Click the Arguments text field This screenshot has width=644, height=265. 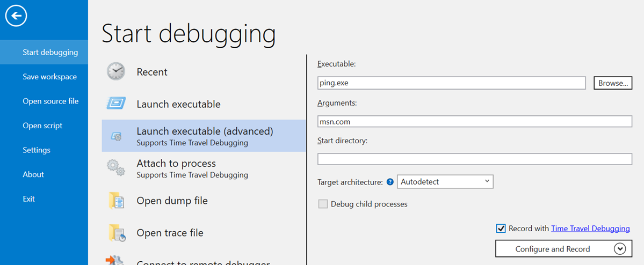tap(475, 122)
